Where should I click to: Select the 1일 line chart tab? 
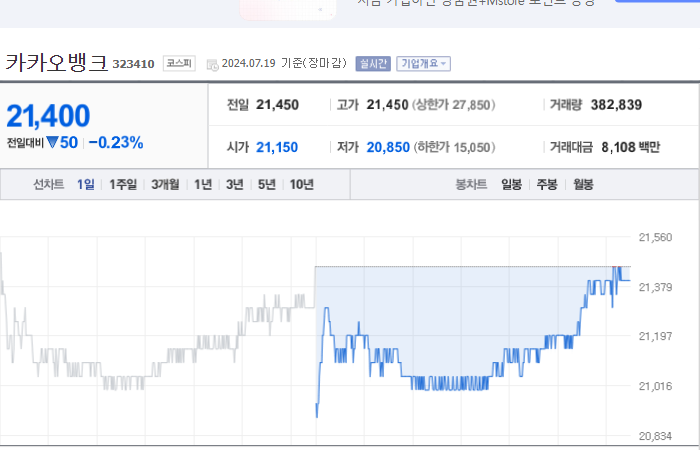(x=86, y=184)
